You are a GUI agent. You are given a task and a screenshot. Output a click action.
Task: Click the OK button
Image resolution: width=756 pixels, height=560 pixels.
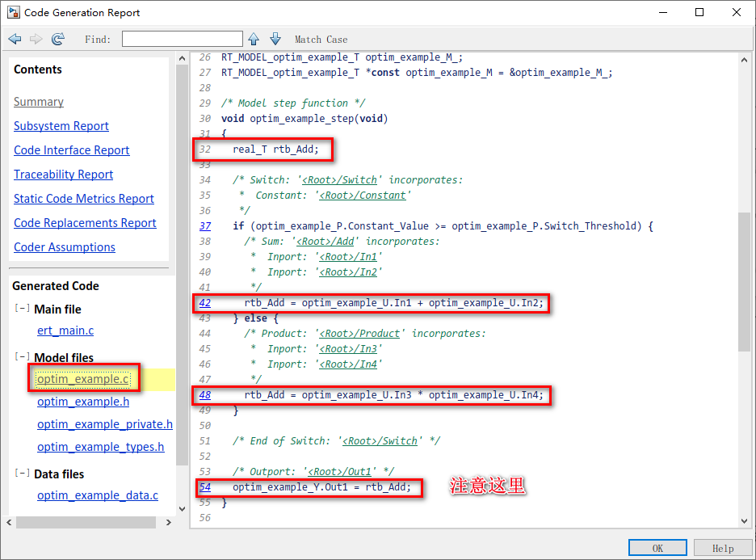tap(657, 548)
